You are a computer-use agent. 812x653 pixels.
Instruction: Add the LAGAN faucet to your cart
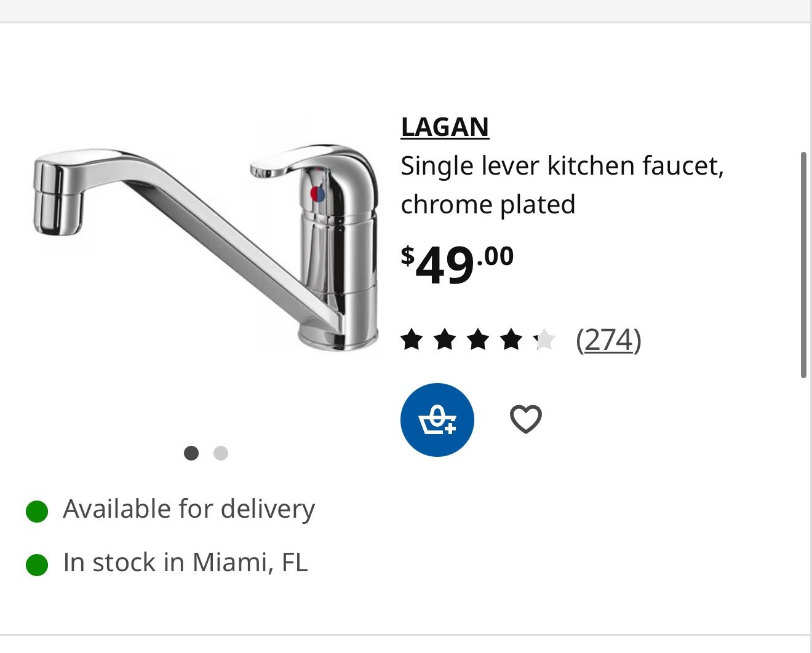click(x=437, y=419)
